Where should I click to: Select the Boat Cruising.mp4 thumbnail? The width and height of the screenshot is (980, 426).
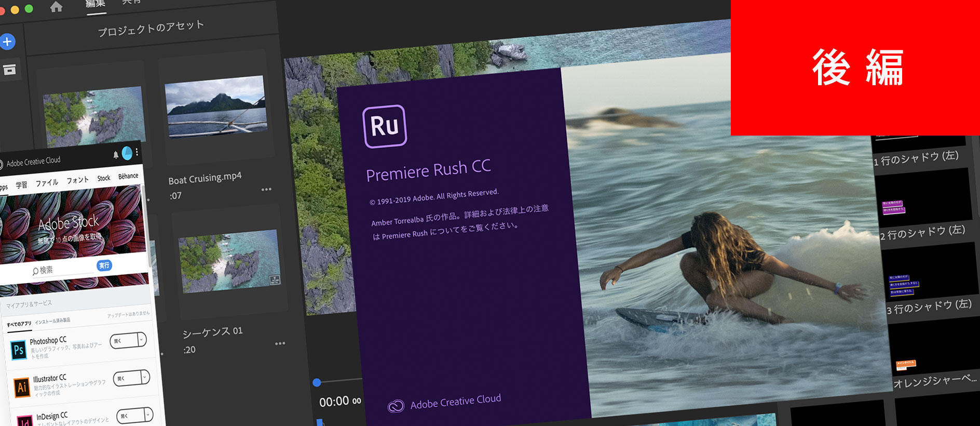216,106
